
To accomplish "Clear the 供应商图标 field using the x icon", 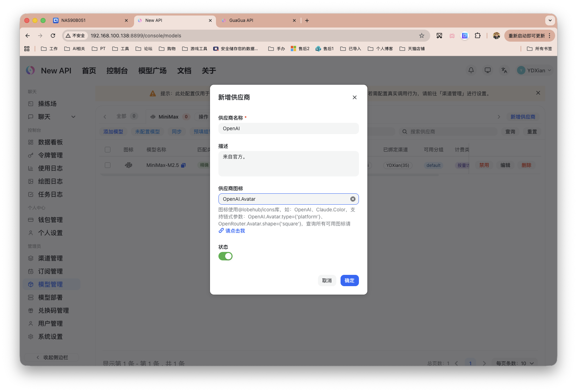I will pos(353,199).
